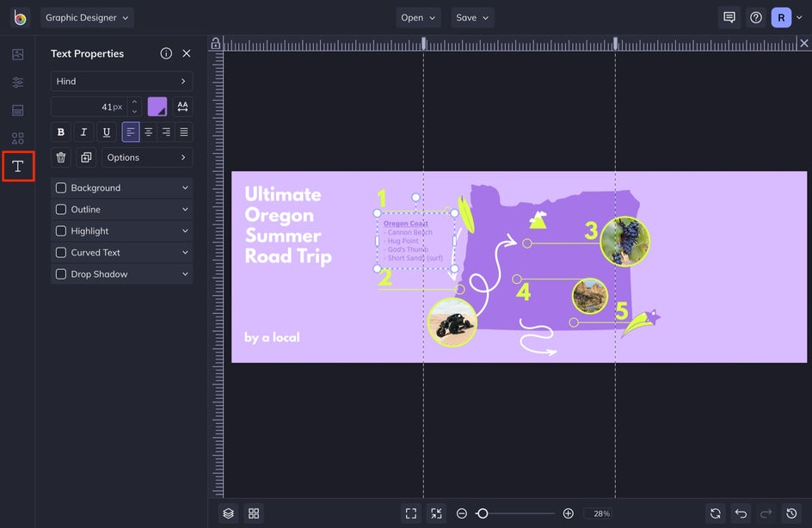Center align the text
This screenshot has height=528, width=812.
click(148, 132)
